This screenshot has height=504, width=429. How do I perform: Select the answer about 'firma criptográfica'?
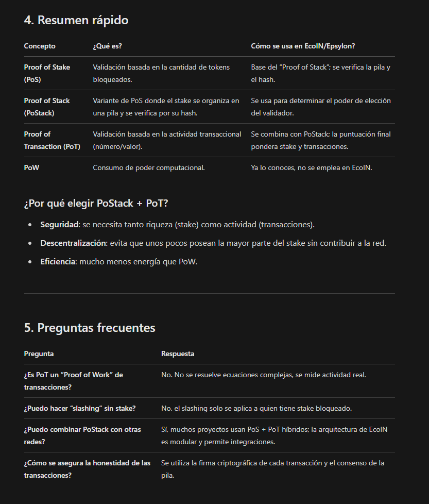[272, 469]
